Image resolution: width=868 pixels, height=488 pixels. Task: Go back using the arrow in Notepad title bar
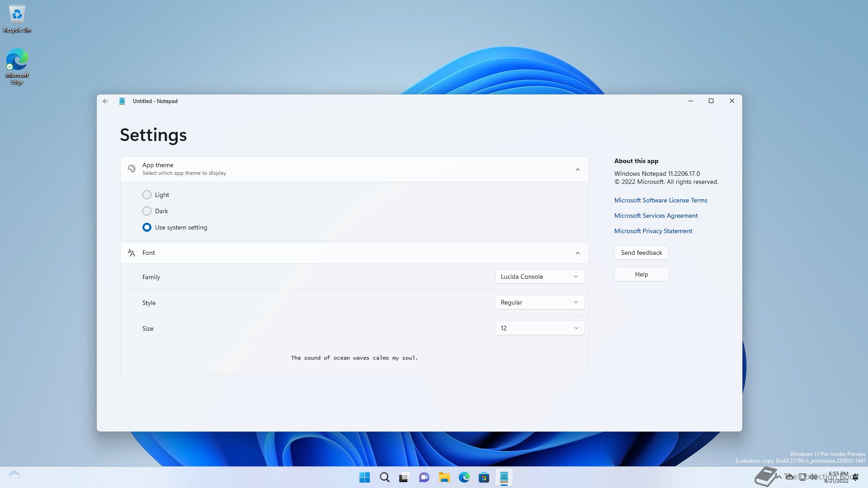click(105, 101)
